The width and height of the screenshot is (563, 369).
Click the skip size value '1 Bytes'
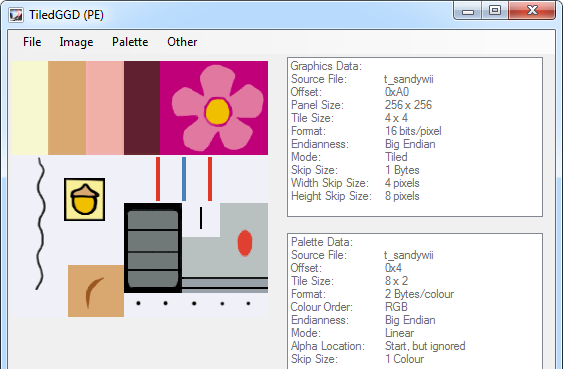(x=402, y=170)
